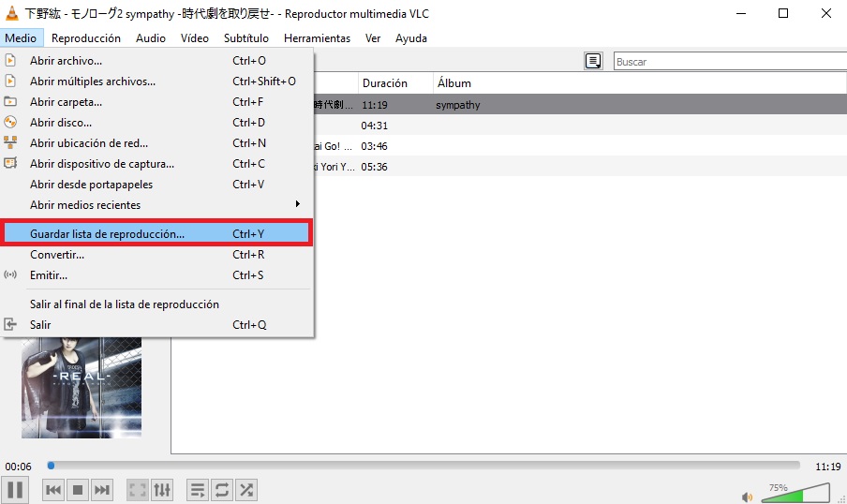Click the REAL album art thumbnail

82,387
